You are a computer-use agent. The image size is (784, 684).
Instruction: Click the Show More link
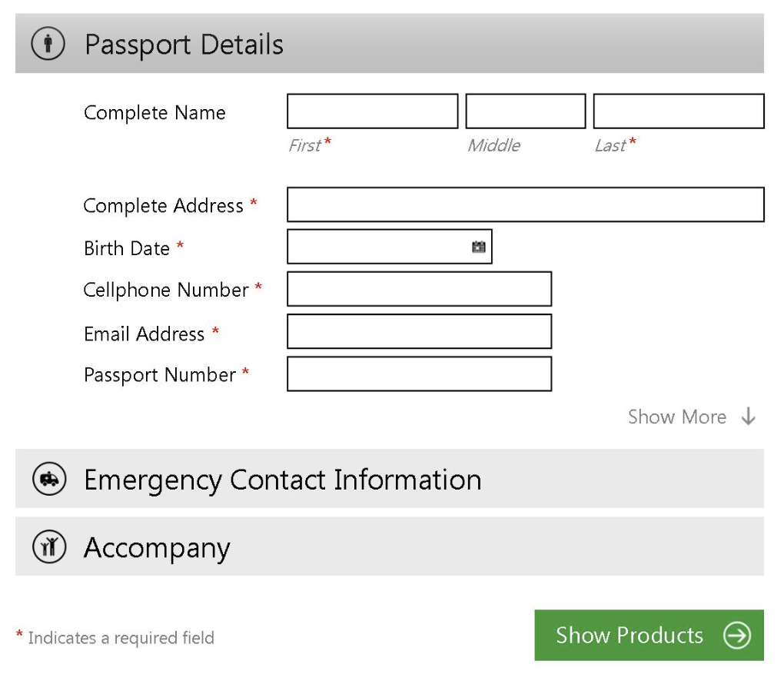coord(676,417)
